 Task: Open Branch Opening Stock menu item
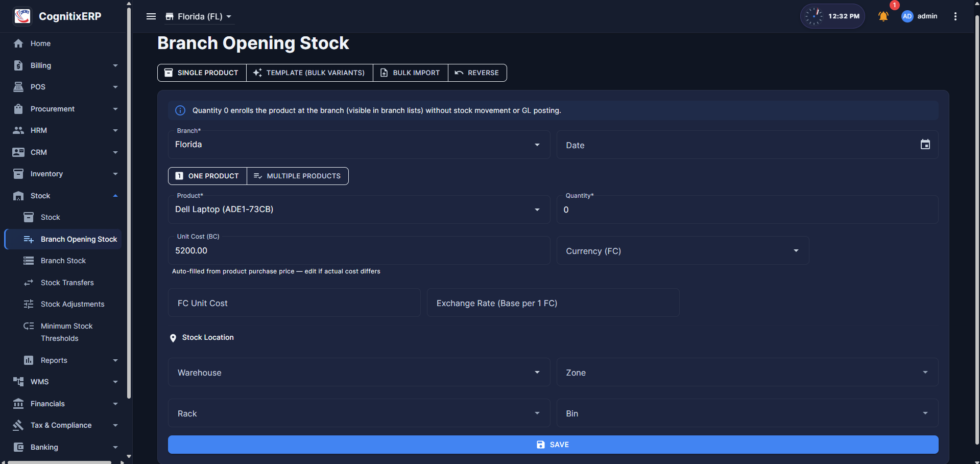click(63, 239)
